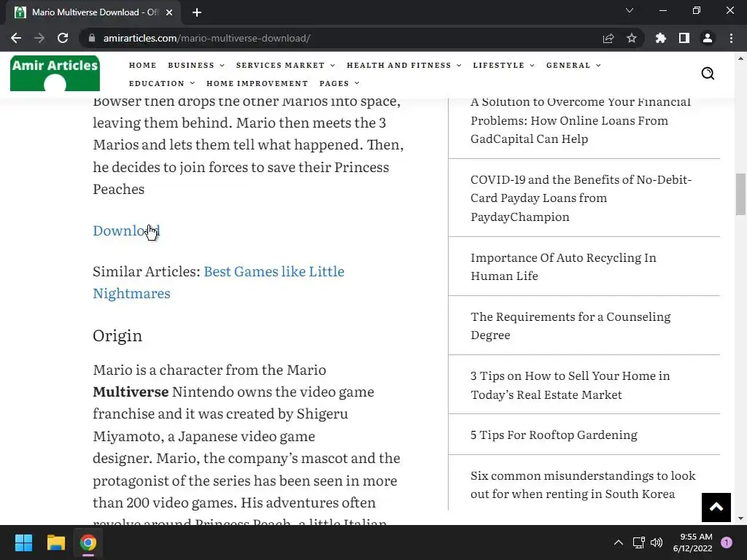This screenshot has width=747, height=560.
Task: Open 3 Tips on How to Sell Your Home
Action: pyautogui.click(x=570, y=385)
